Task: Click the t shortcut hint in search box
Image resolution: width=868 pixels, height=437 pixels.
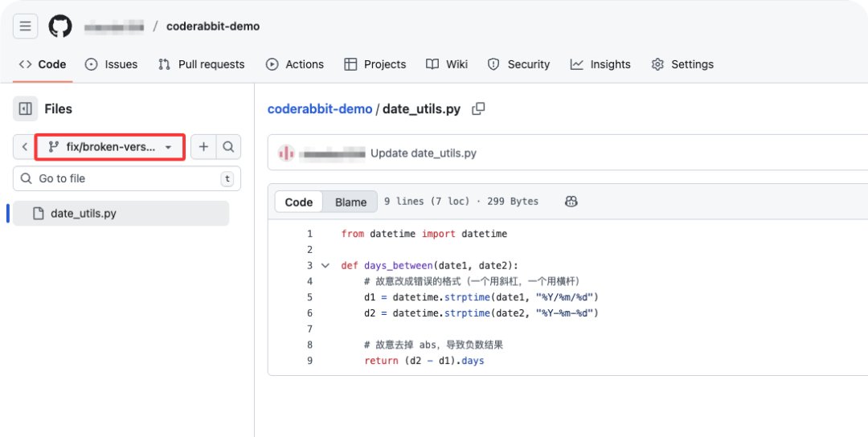Action: point(227,178)
